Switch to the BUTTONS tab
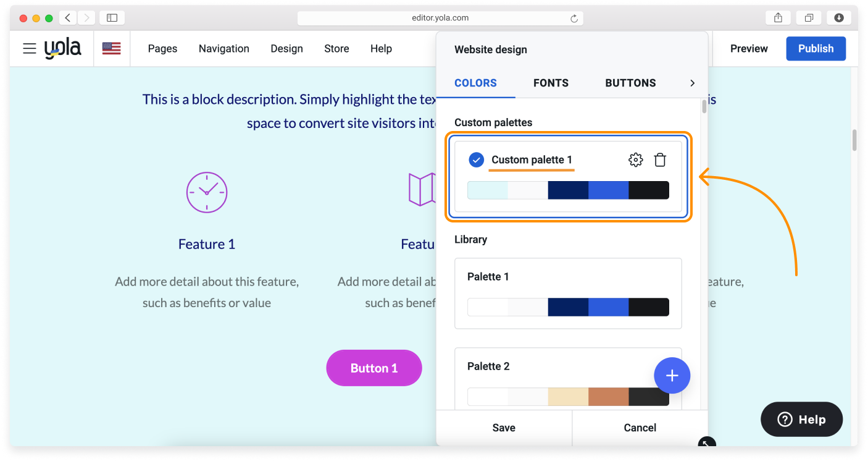This screenshot has width=868, height=461. 630,83
